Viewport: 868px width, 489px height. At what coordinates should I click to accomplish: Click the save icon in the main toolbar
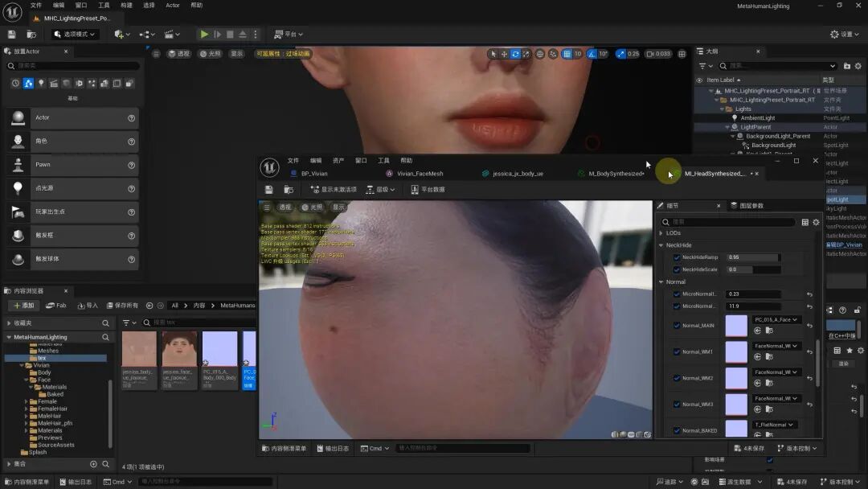tap(11, 35)
